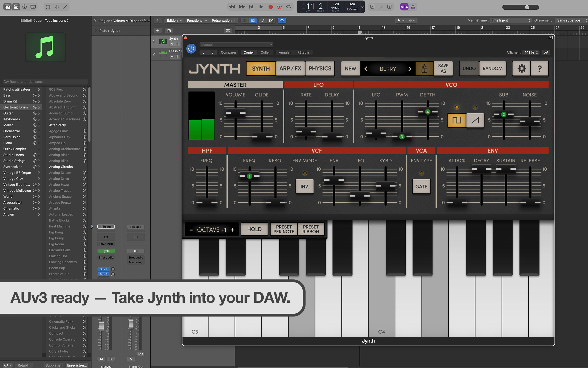Image resolution: width=588 pixels, height=368 pixels.
Task: Toggle the Inspector button in toolbar
Action: (16, 7)
